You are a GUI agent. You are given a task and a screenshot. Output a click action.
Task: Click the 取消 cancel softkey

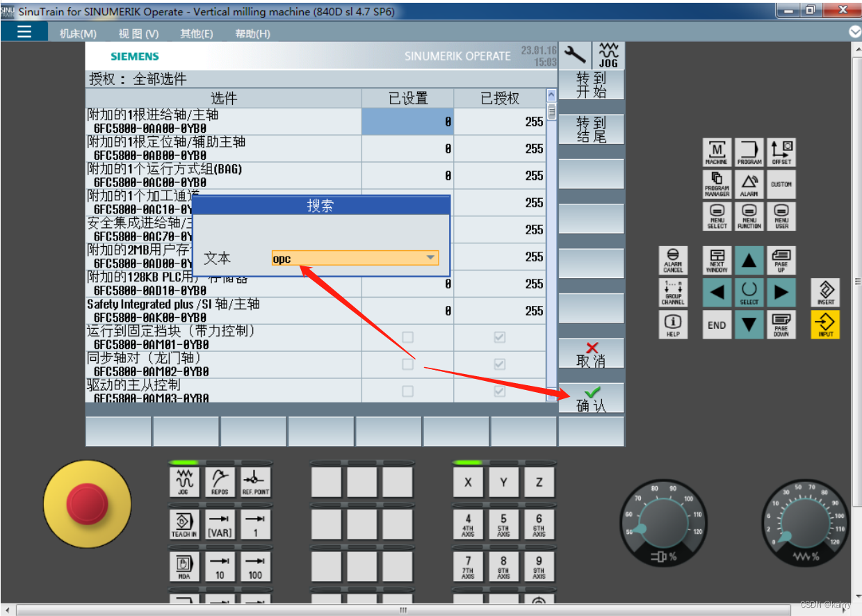point(592,353)
